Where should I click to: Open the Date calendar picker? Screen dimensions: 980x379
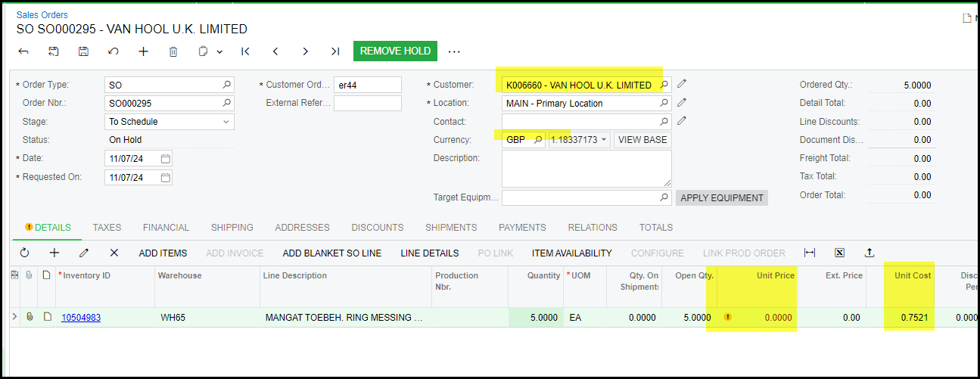point(166,158)
